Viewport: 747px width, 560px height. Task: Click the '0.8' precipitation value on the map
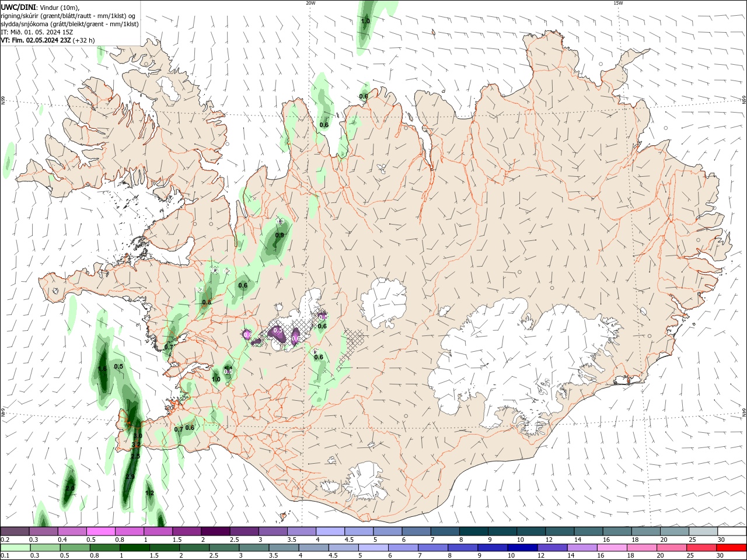[207, 302]
